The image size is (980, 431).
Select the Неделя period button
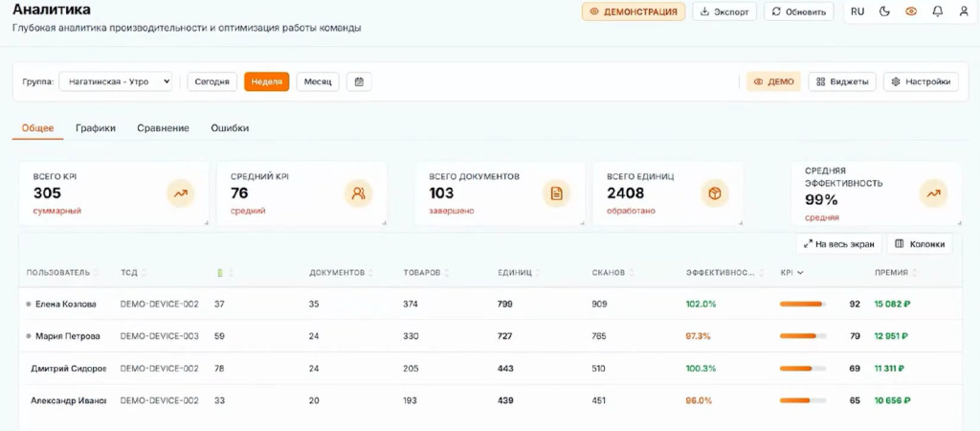(x=267, y=81)
